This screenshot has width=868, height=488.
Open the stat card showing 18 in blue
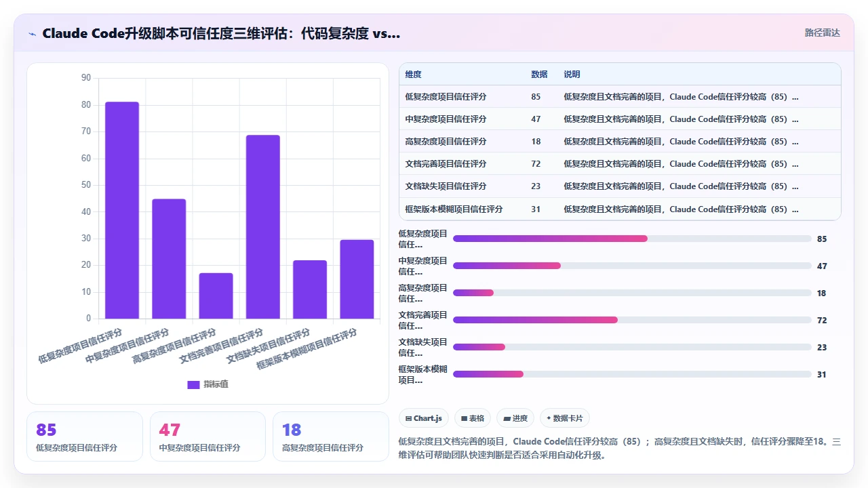pyautogui.click(x=331, y=436)
